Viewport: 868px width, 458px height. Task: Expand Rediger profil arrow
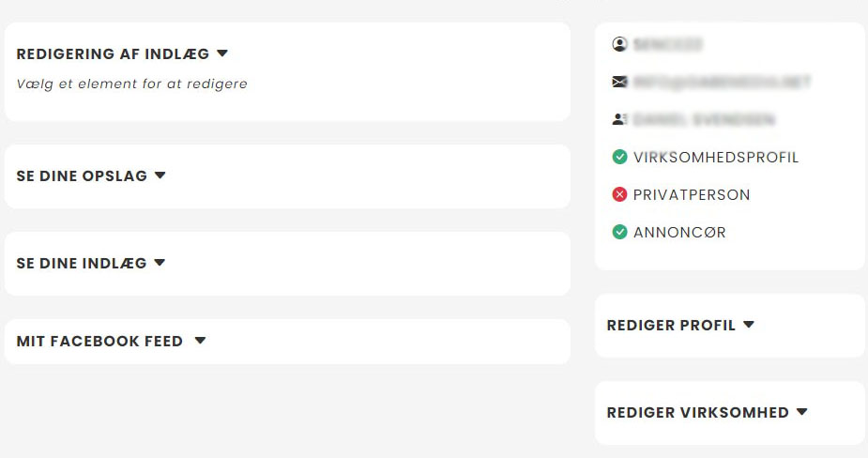tap(749, 325)
